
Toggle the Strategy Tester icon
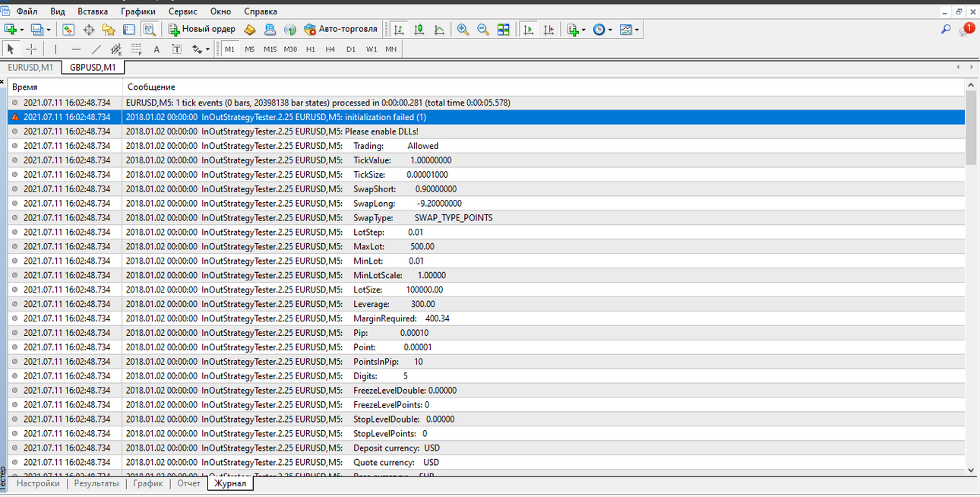pos(149,29)
